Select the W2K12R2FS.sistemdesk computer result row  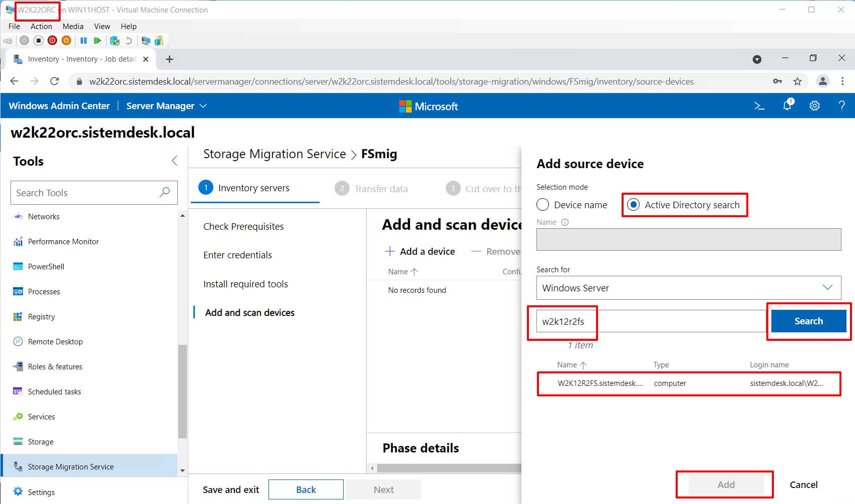click(x=689, y=383)
